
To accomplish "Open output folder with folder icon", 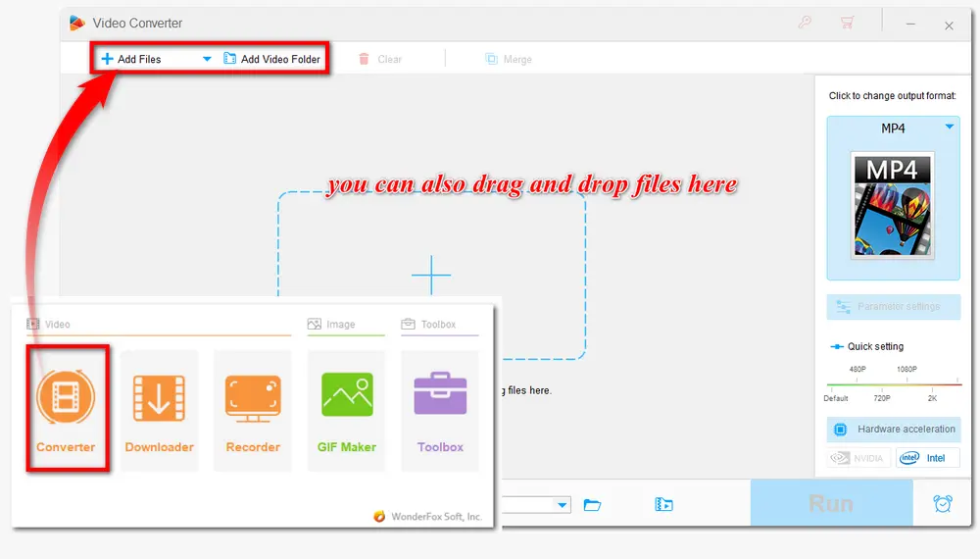I will 592,505.
